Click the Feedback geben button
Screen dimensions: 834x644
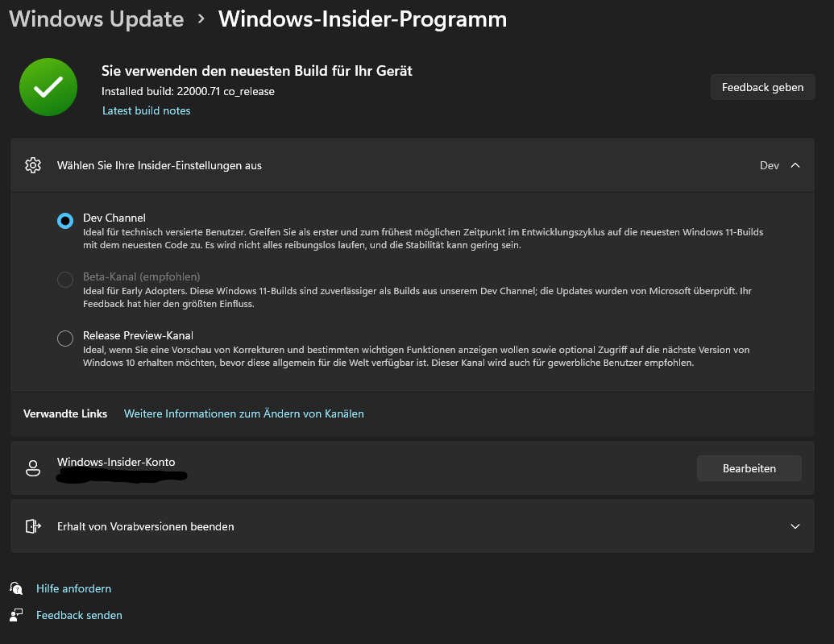(x=763, y=87)
